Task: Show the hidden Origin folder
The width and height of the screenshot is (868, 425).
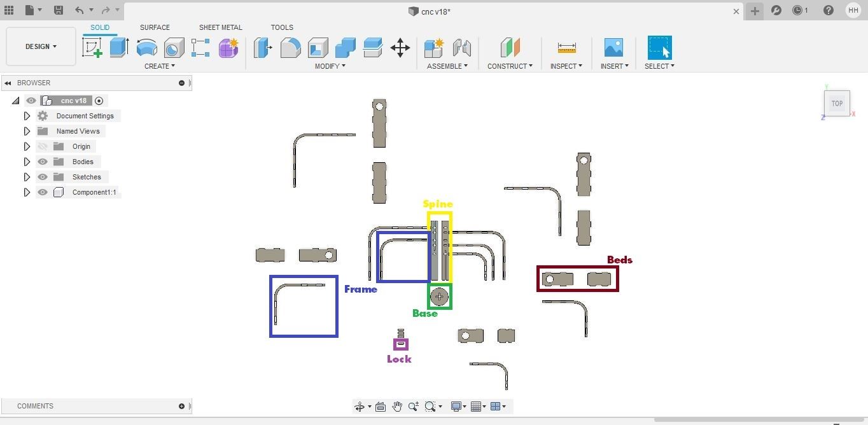Action: [x=43, y=146]
